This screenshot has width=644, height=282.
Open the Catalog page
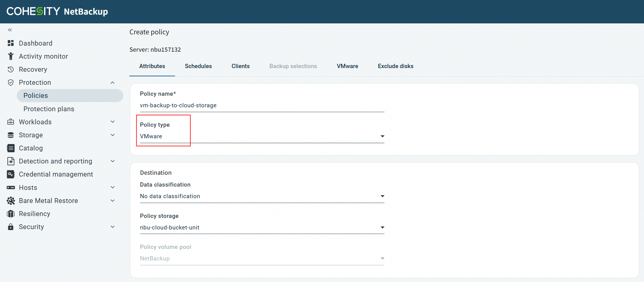[x=31, y=148]
